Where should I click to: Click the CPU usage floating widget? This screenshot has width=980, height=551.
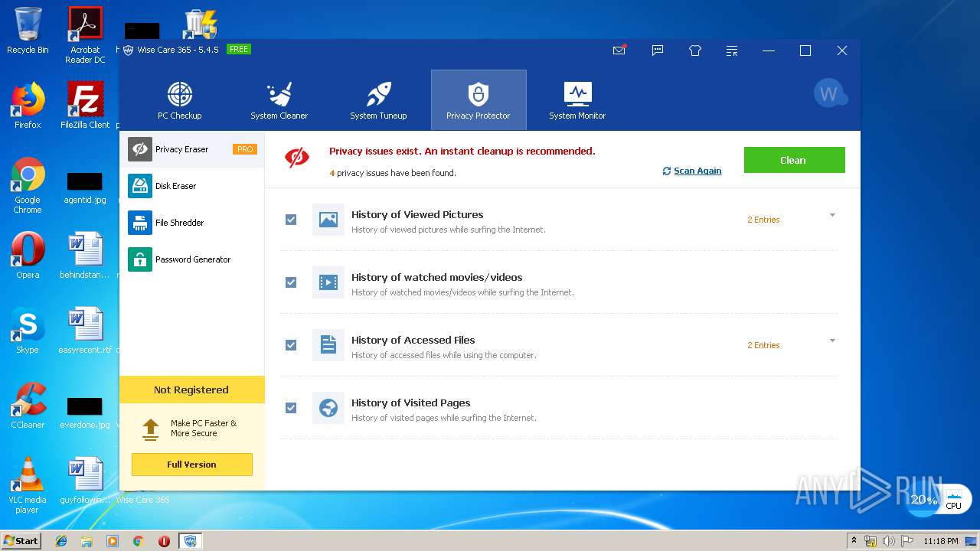939,500
